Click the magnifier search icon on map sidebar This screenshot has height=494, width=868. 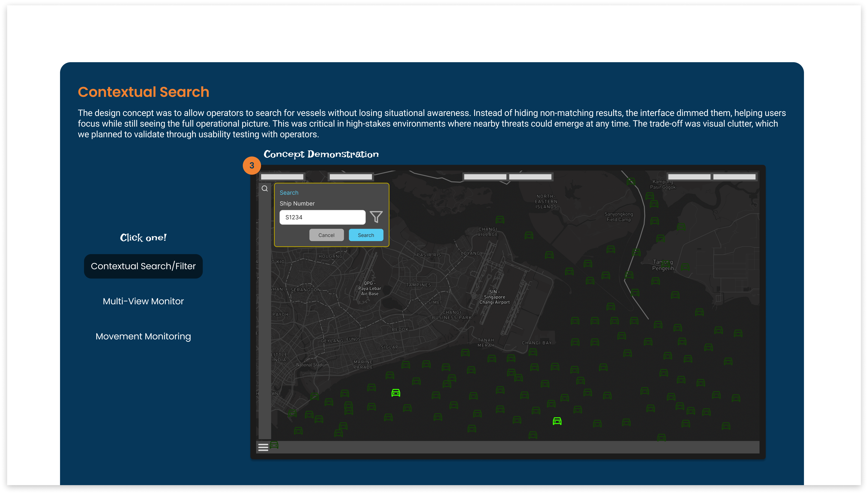[x=265, y=188]
